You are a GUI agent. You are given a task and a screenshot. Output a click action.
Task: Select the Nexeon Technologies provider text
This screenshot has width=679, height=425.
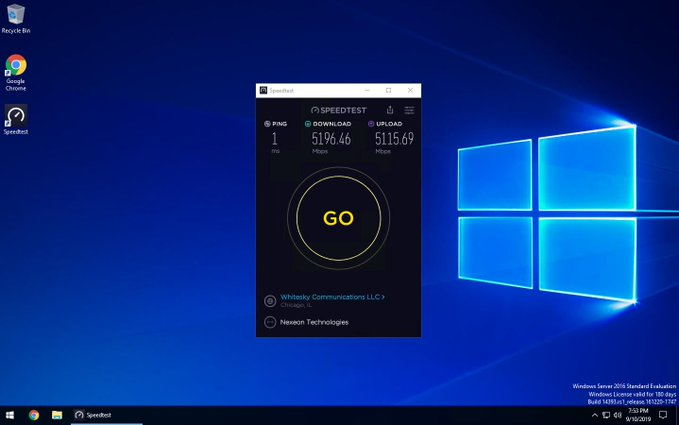pos(314,322)
